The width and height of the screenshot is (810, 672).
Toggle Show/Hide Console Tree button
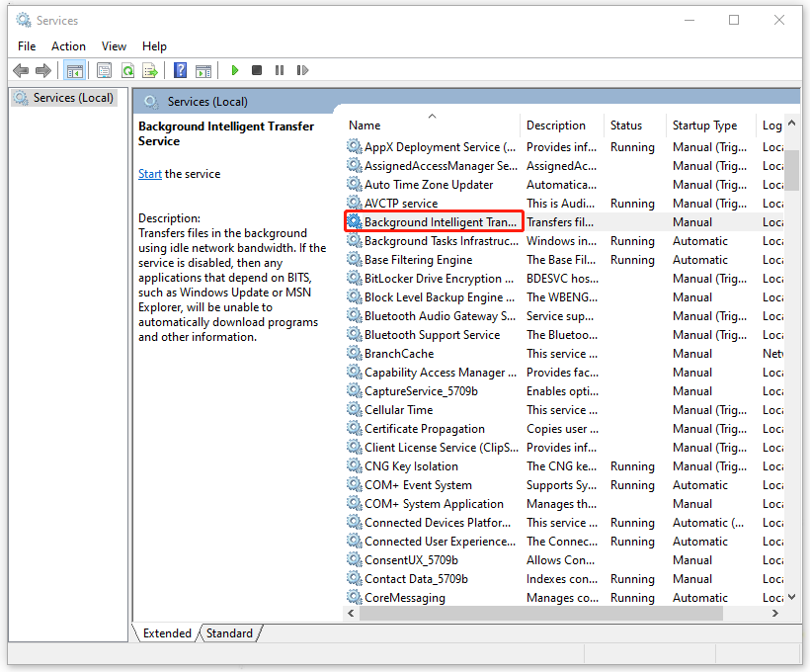coord(74,70)
